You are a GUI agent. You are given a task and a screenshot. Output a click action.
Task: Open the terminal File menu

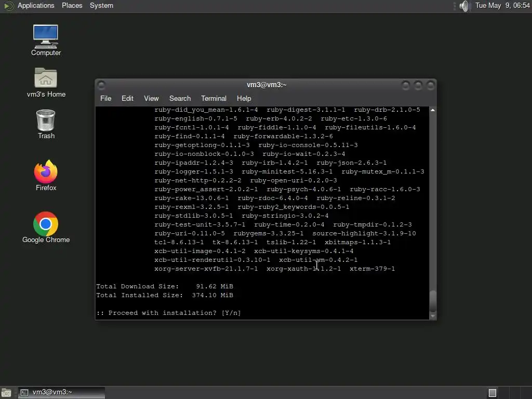click(105, 98)
